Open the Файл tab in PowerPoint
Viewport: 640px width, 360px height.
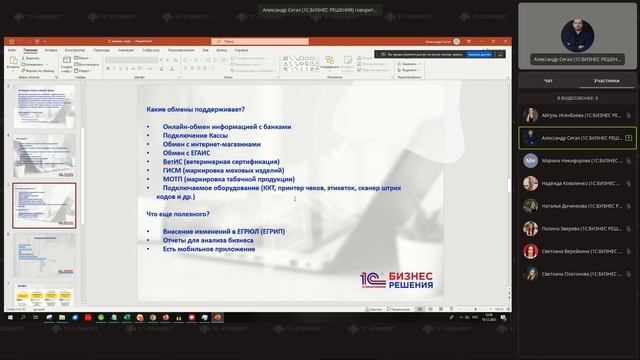click(x=12, y=50)
